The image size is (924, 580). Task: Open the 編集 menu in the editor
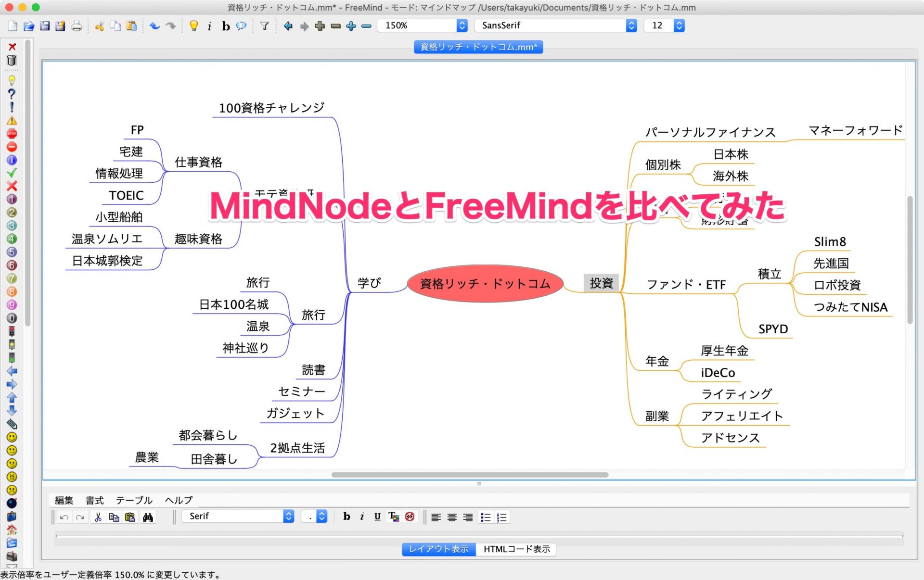tap(64, 500)
